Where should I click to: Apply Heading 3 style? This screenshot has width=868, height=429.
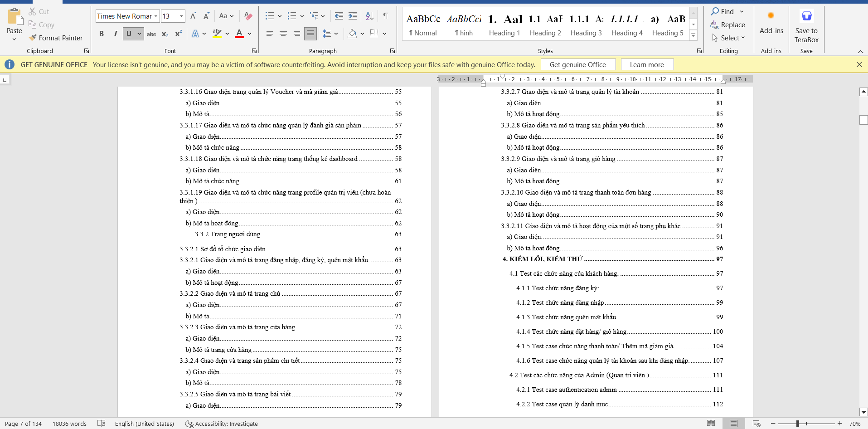pos(586,25)
